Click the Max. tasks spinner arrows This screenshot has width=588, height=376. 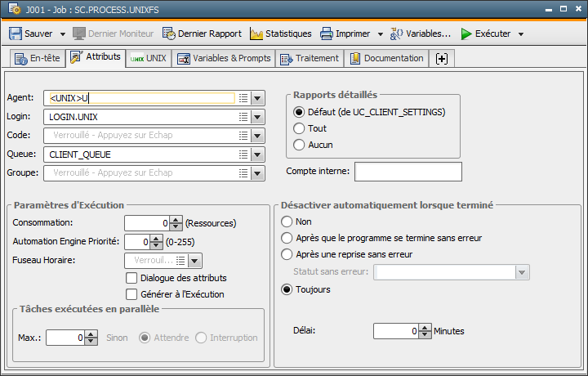91,338
